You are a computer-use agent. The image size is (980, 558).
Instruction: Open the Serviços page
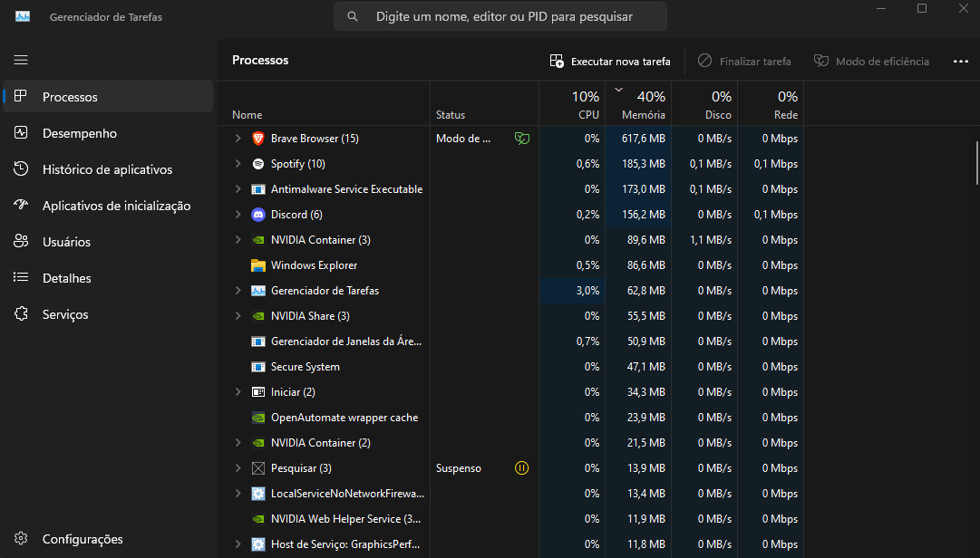pos(108,314)
